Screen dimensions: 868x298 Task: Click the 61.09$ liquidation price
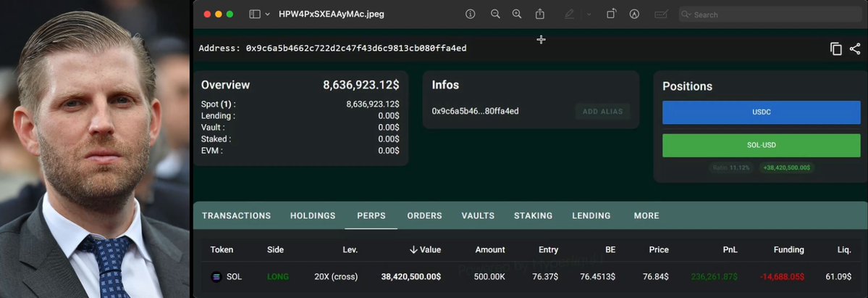tap(838, 276)
